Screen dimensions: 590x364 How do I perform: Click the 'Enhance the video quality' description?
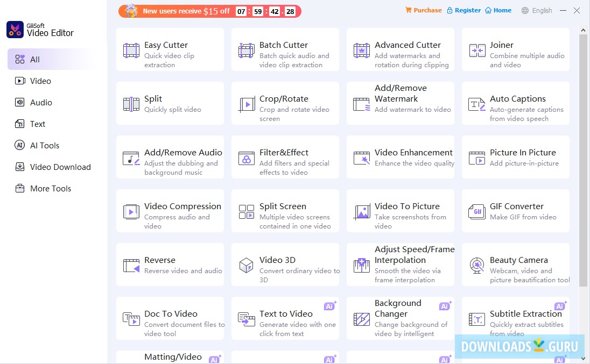tap(415, 163)
